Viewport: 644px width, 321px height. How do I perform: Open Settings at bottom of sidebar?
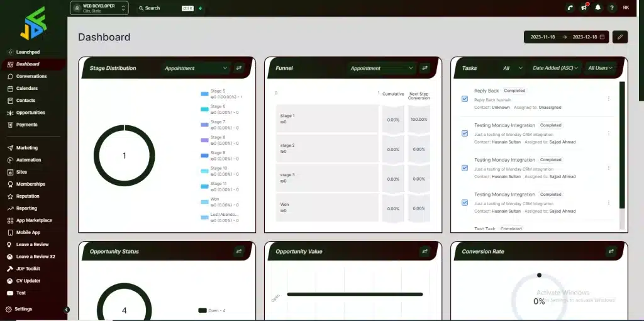(23, 309)
